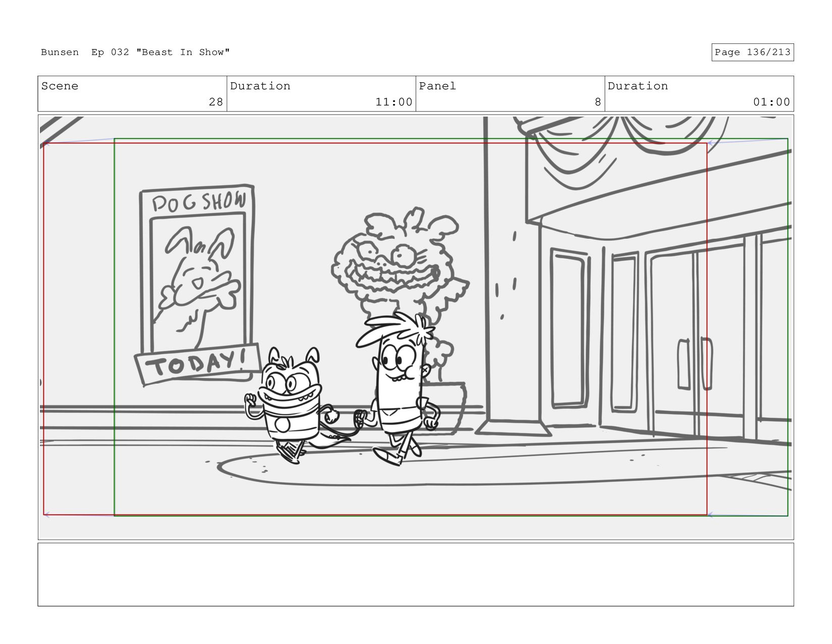This screenshot has width=832, height=644.
Task: Click the 'Panel' label
Action: click(437, 86)
